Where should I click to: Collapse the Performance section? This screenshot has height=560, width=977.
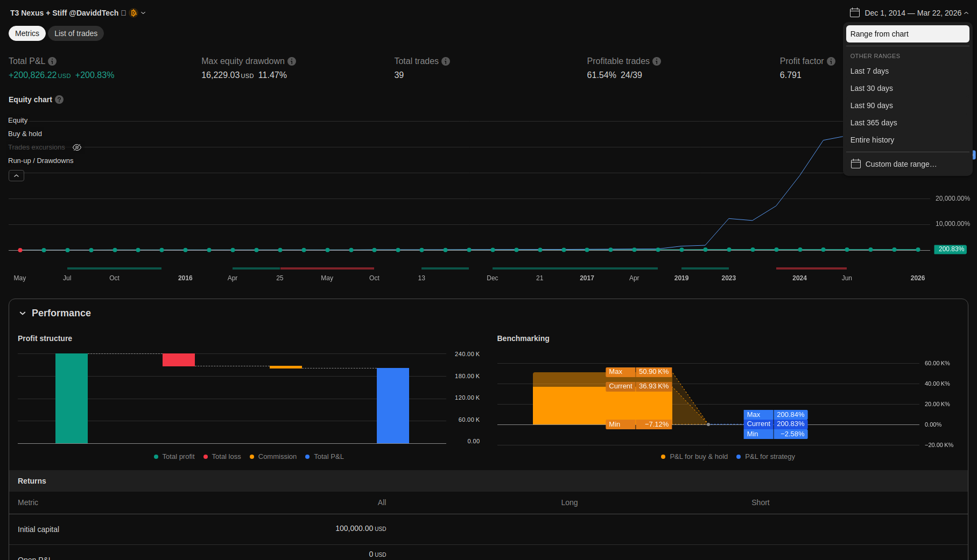(23, 313)
